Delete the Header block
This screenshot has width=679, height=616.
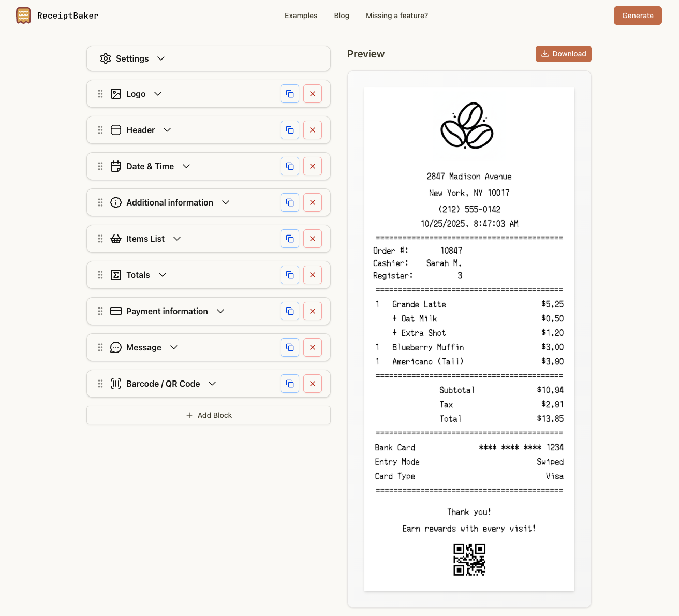[313, 130]
